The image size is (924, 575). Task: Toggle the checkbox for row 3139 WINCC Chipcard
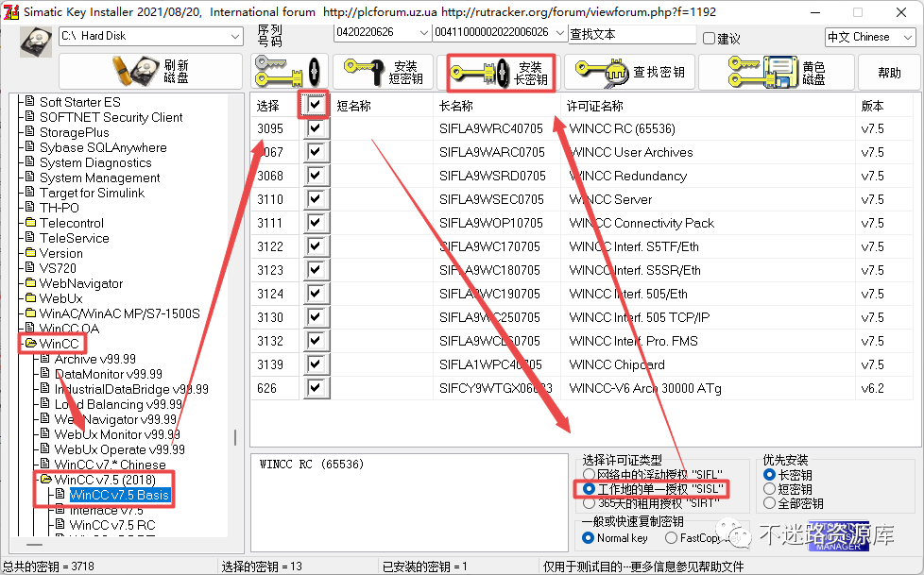tap(315, 364)
